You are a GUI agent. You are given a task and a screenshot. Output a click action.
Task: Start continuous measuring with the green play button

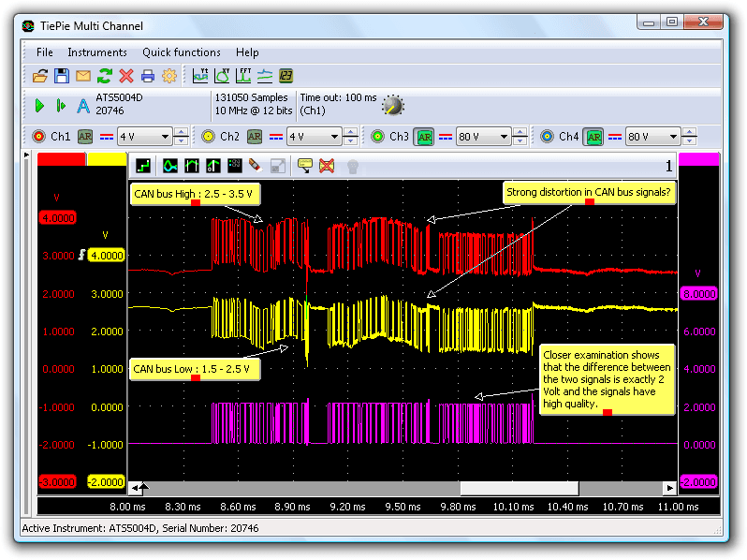tap(39, 105)
